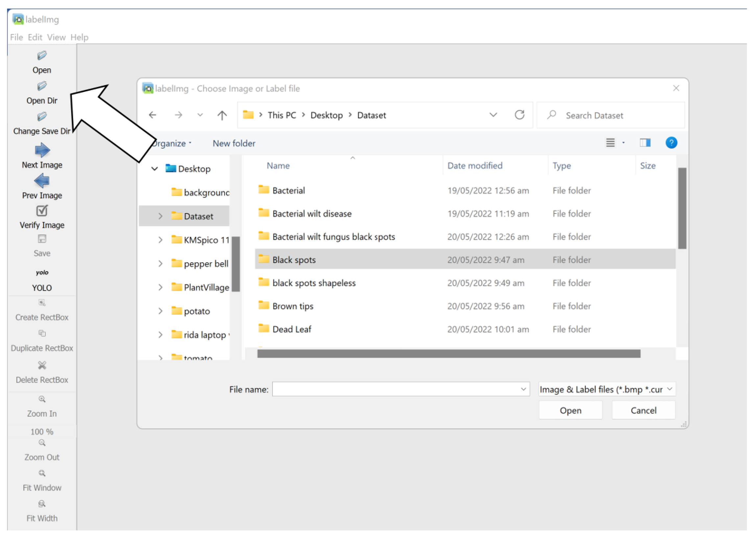The height and width of the screenshot is (539, 756).
Task: Collapse the Desktop tree node
Action: (154, 169)
